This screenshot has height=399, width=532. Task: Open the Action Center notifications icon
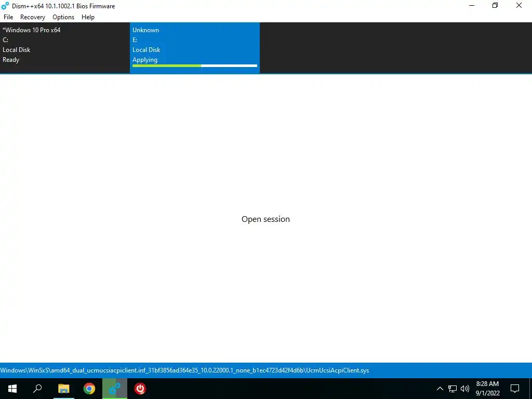[515, 389]
